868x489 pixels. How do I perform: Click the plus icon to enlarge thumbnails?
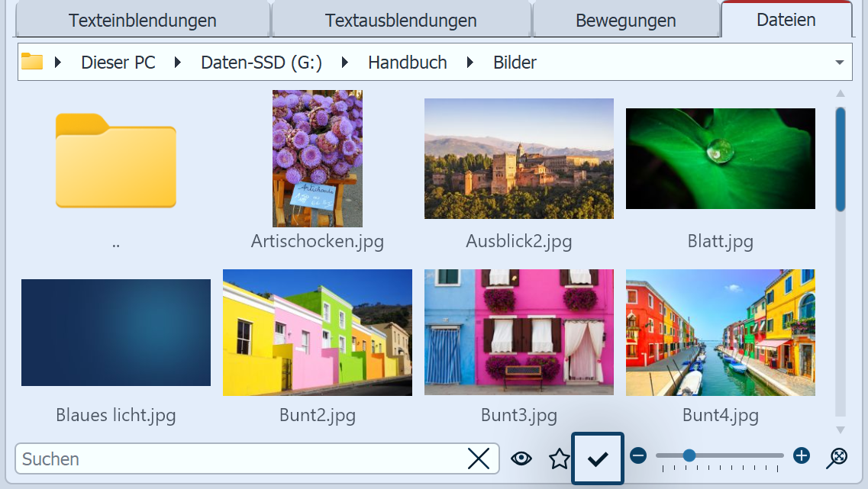[x=801, y=455]
